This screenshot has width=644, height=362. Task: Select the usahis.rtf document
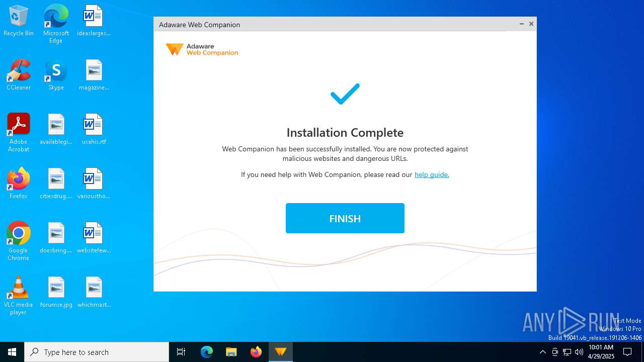pyautogui.click(x=94, y=130)
